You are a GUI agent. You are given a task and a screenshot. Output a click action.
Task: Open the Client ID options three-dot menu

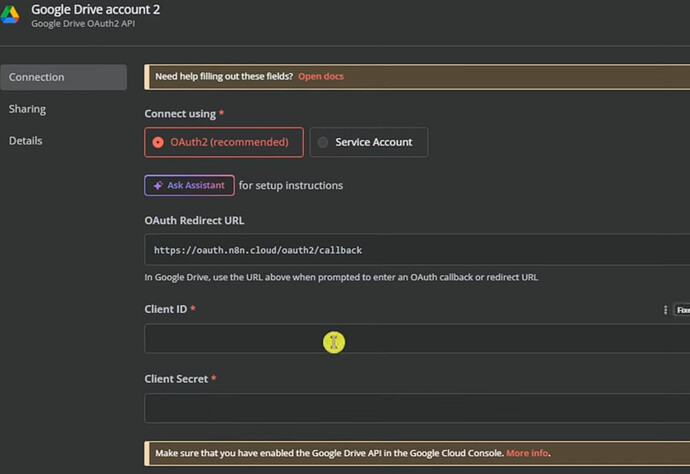(x=666, y=310)
